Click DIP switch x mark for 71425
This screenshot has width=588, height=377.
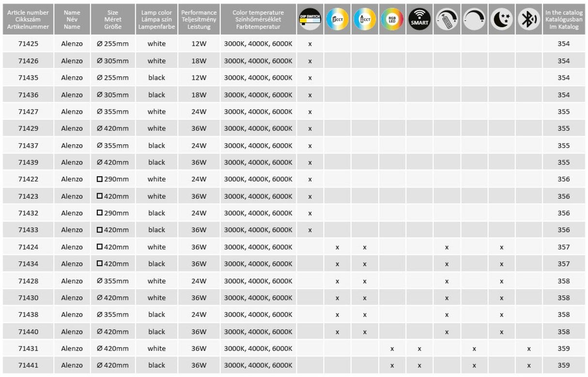click(310, 44)
